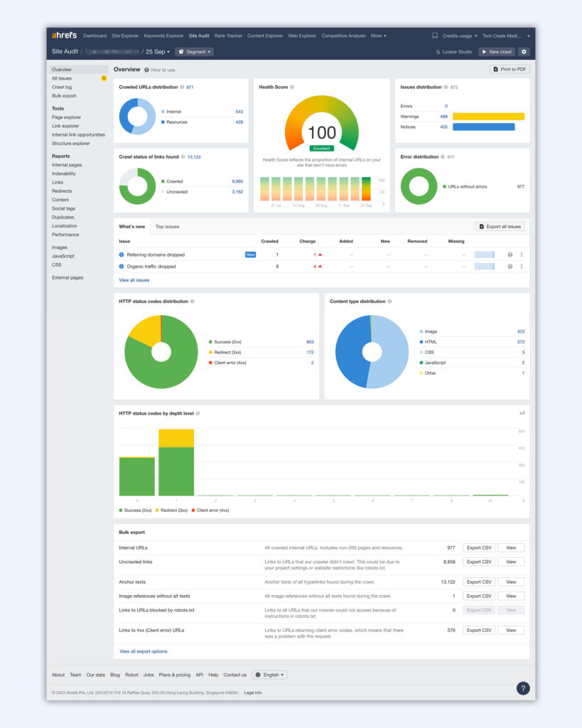This screenshot has height=728, width=582.
Task: Open Credits usage dropdown
Action: (460, 36)
